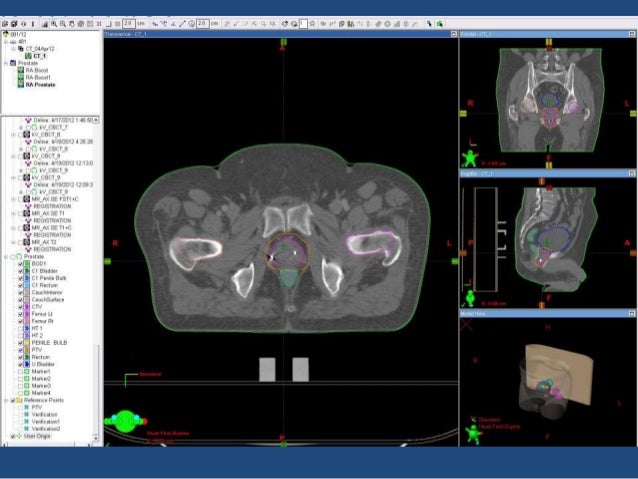Click the RA Prostate plan icon
Image resolution: width=638 pixels, height=479 pixels.
click(x=20, y=85)
